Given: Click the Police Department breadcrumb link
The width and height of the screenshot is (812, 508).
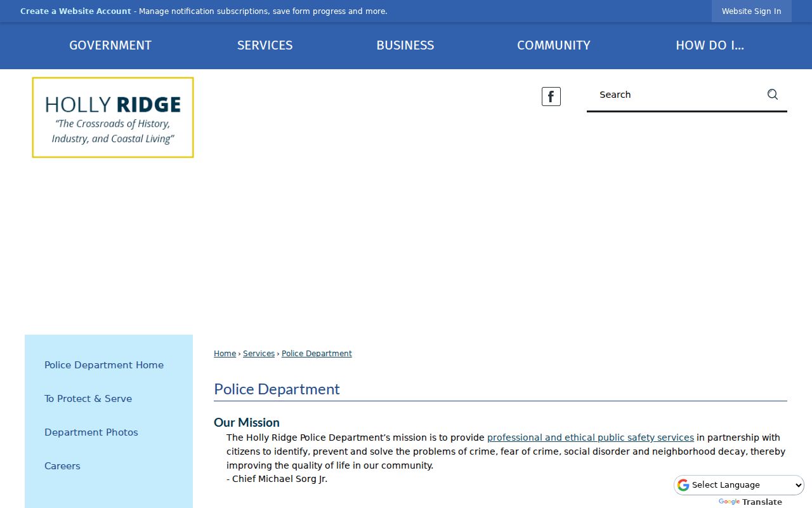Looking at the screenshot, I should [317, 354].
